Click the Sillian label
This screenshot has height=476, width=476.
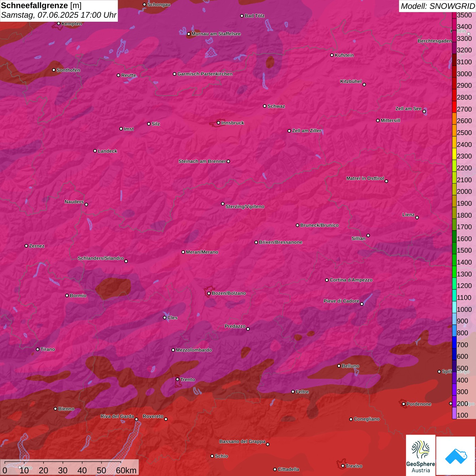click(358, 238)
